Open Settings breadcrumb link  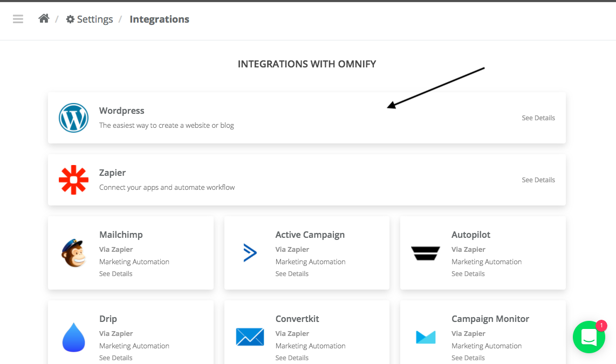(x=95, y=19)
